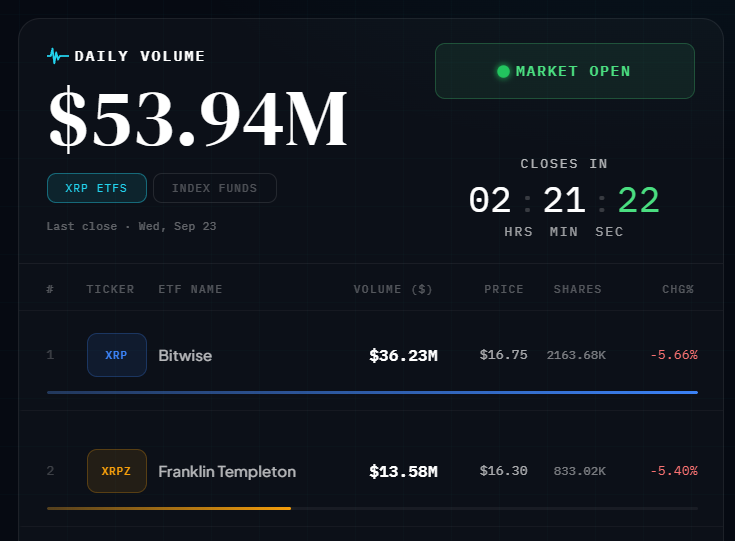This screenshot has width=735, height=541.
Task: Click the 21 minutes countdown digits
Action: 564,200
